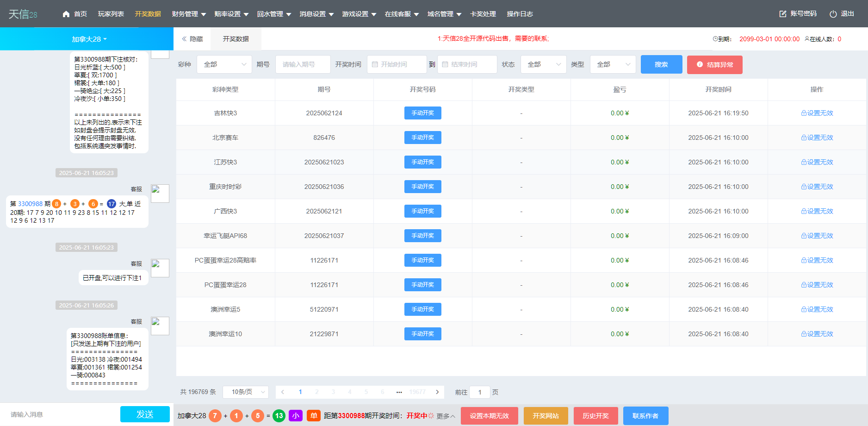
Task: Click the info icon on 结算异常 button
Action: 700,65
